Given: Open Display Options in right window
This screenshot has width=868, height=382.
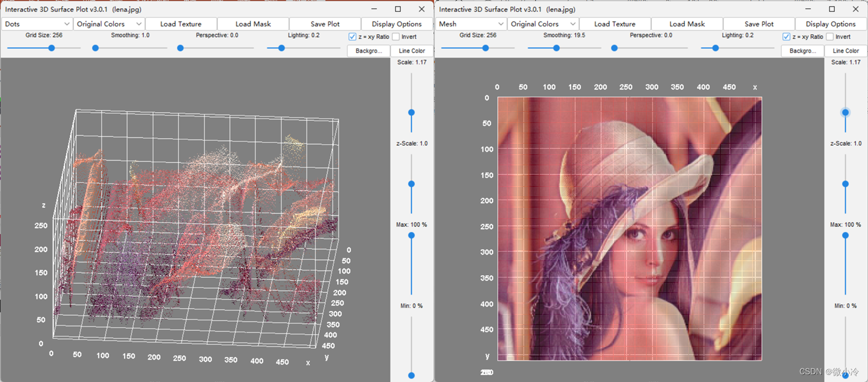Looking at the screenshot, I should pos(830,24).
